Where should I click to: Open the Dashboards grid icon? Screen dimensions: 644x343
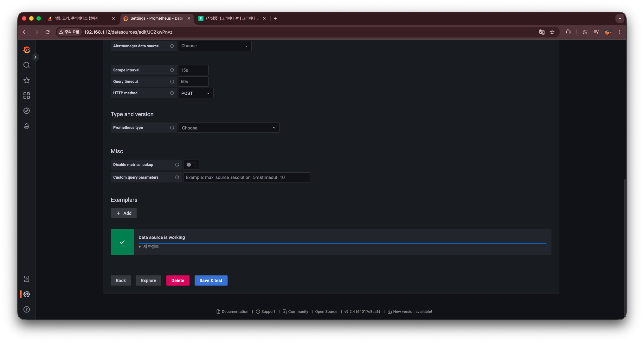[27, 96]
